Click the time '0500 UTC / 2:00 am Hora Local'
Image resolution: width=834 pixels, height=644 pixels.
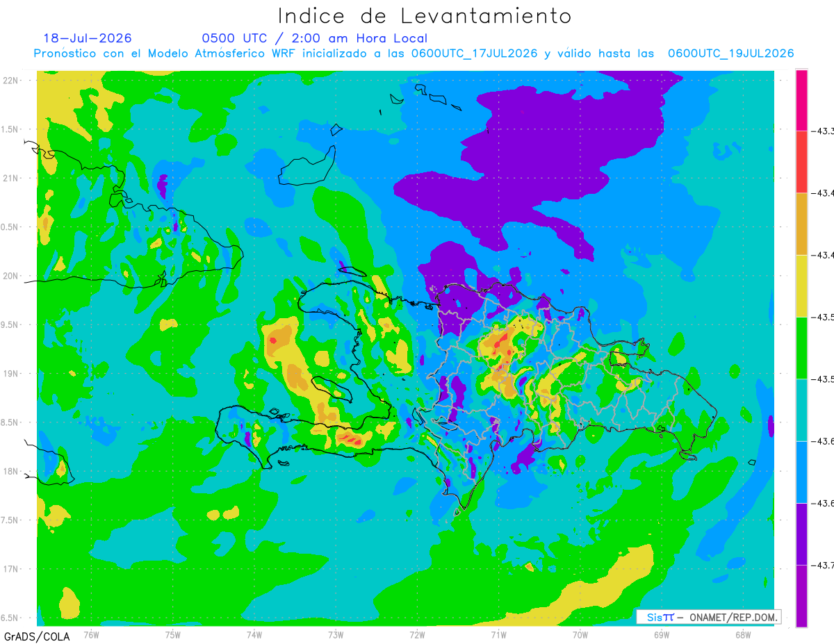pos(315,38)
